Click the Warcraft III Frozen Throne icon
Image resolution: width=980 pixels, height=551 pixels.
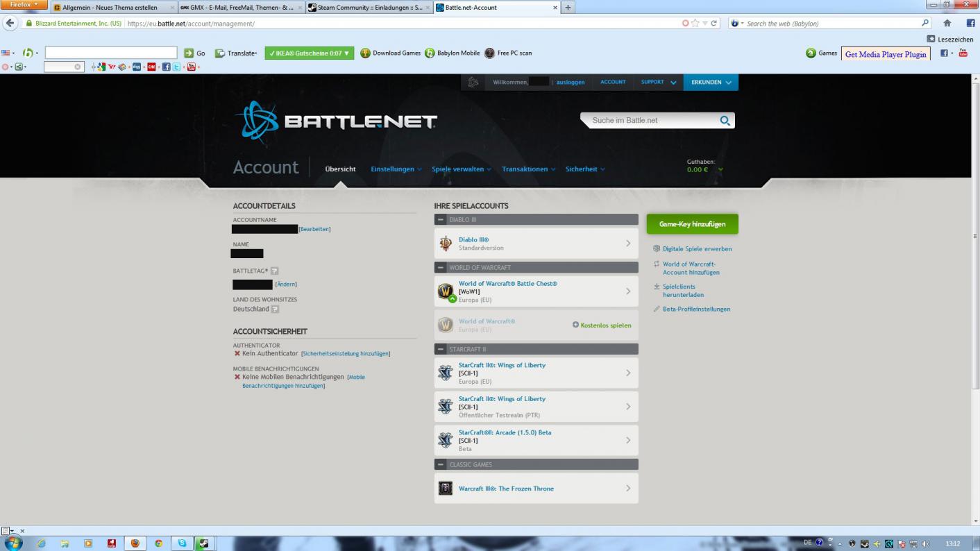tap(446, 489)
